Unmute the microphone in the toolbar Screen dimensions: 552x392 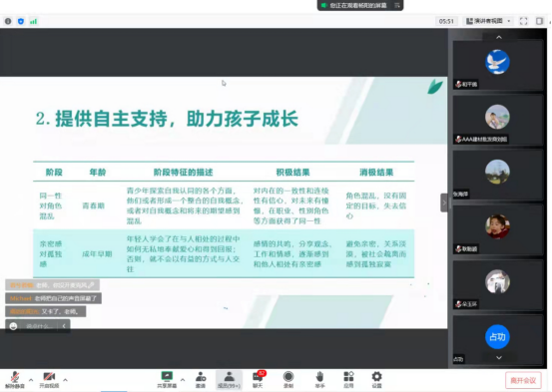(x=15, y=379)
